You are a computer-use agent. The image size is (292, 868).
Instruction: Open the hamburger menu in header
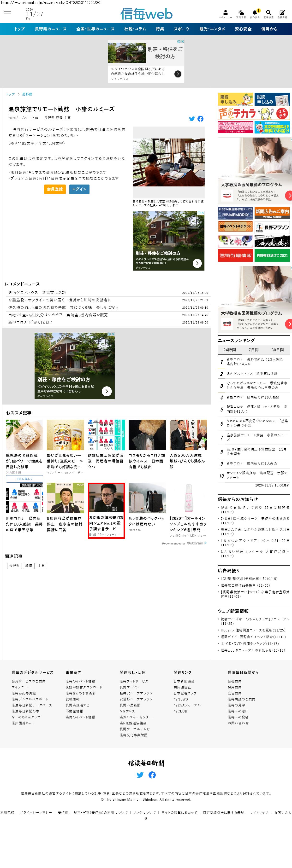pyautogui.click(x=7, y=13)
